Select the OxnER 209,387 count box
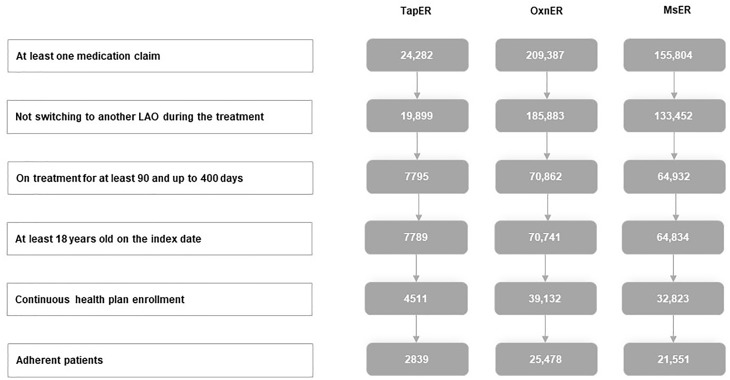This screenshot has height=380, width=730. [546, 55]
